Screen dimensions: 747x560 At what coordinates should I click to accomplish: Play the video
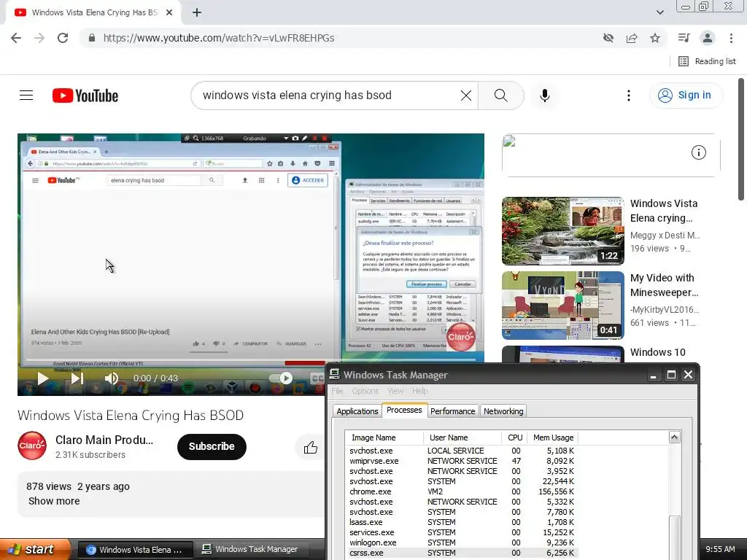click(42, 378)
